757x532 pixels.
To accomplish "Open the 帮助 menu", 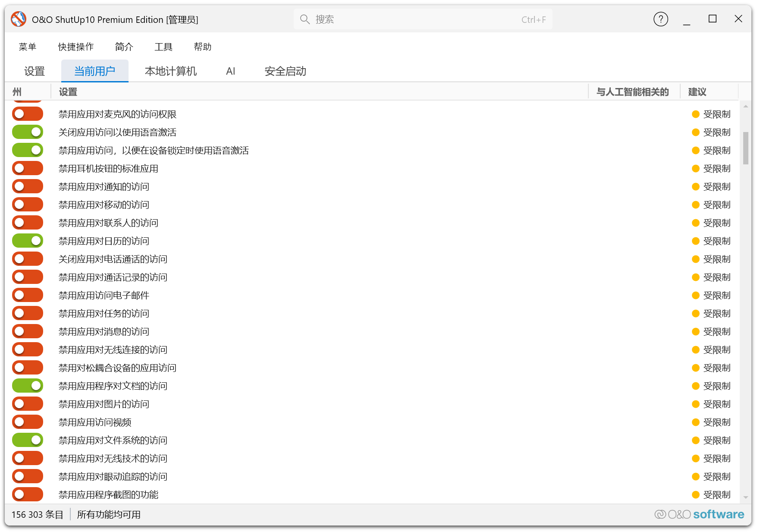I will (203, 47).
